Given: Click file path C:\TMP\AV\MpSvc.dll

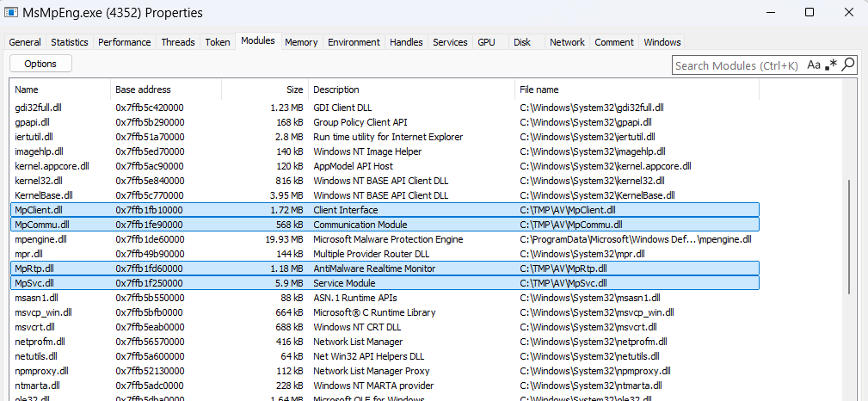Looking at the screenshot, I should pyautogui.click(x=563, y=284).
